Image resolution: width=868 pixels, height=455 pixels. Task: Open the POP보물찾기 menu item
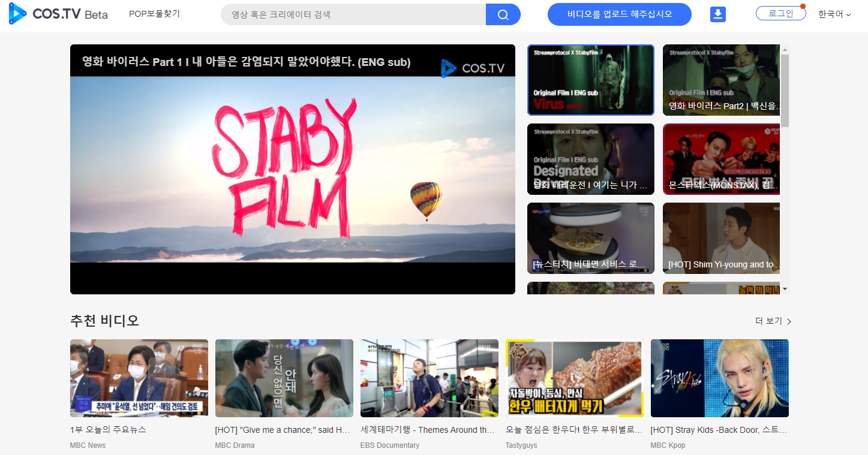coord(154,14)
